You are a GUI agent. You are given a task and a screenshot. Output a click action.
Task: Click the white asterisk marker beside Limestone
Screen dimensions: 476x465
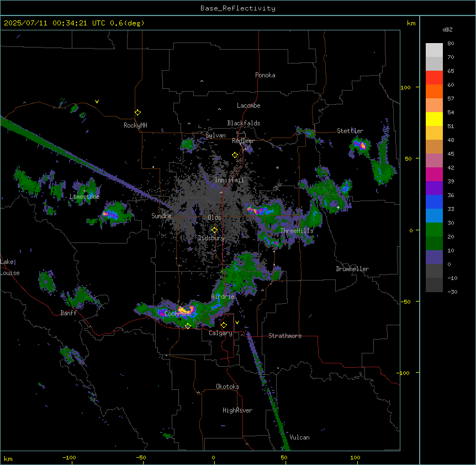click(x=84, y=191)
